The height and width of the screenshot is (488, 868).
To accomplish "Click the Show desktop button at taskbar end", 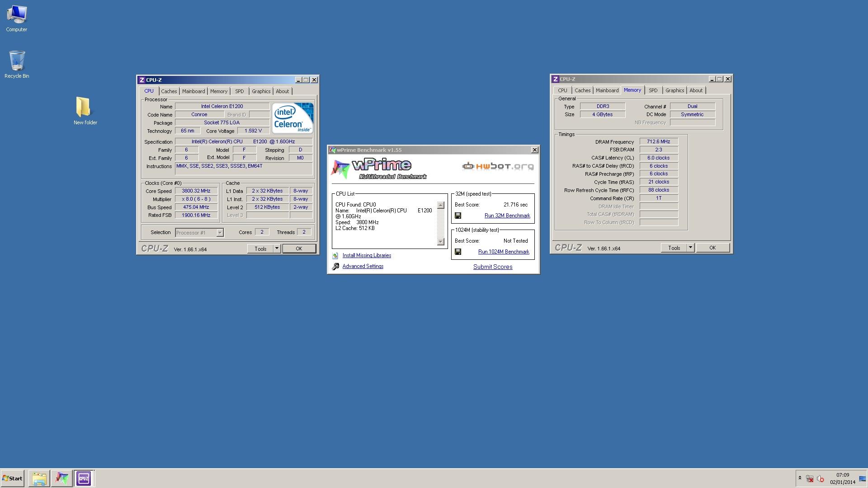I will [x=863, y=479].
